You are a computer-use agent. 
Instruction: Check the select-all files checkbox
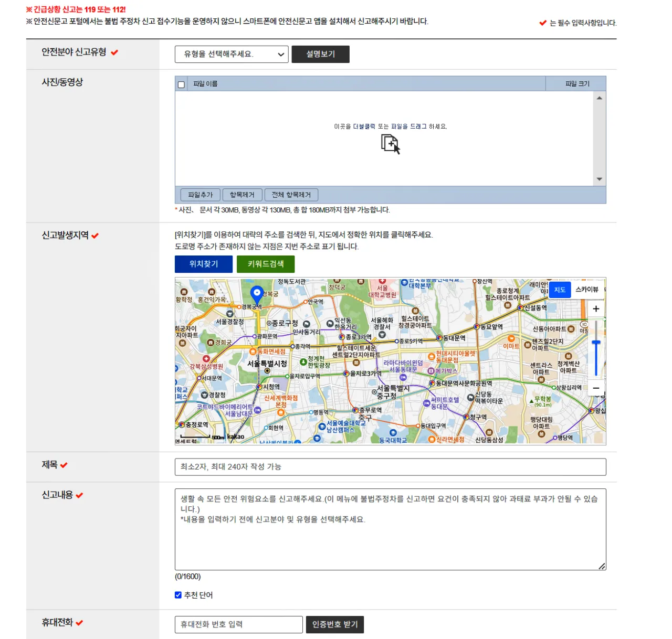182,84
